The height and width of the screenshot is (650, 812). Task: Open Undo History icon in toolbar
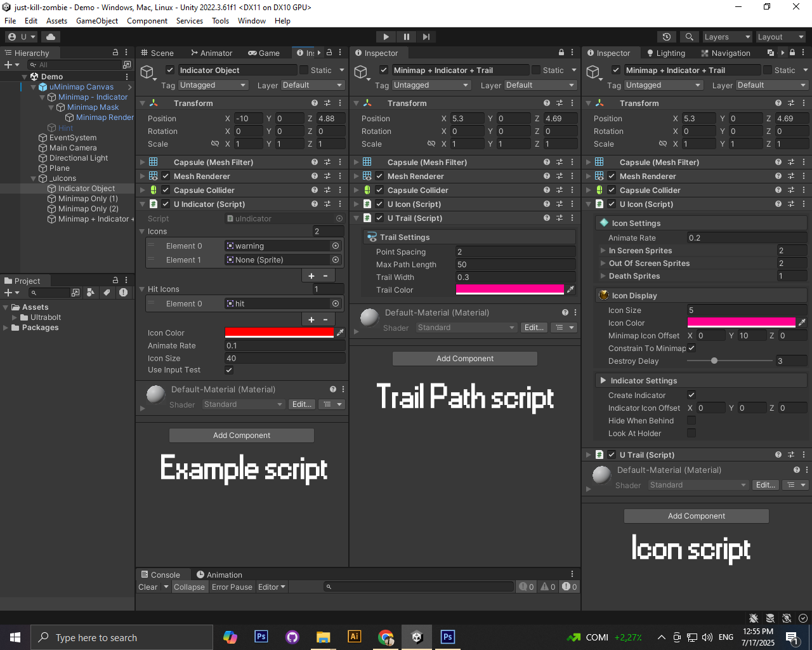click(x=666, y=37)
